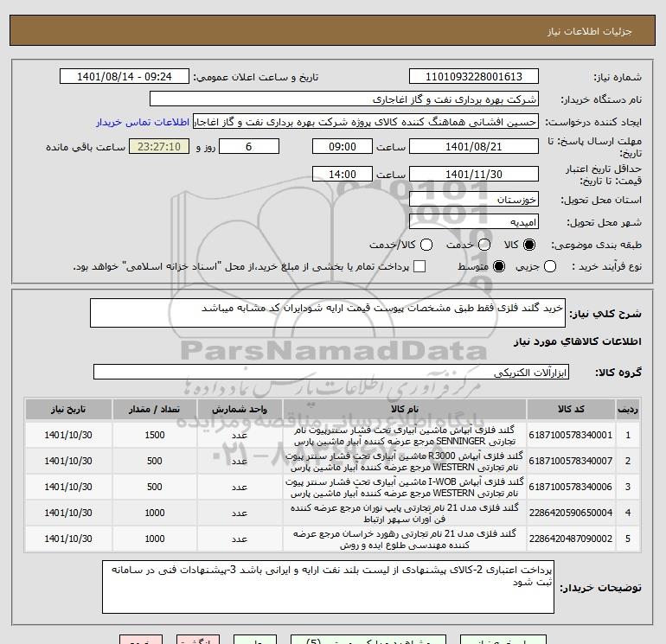666x644 pixels.
Task: Click the remaining days field showing 6
Action: [249, 146]
